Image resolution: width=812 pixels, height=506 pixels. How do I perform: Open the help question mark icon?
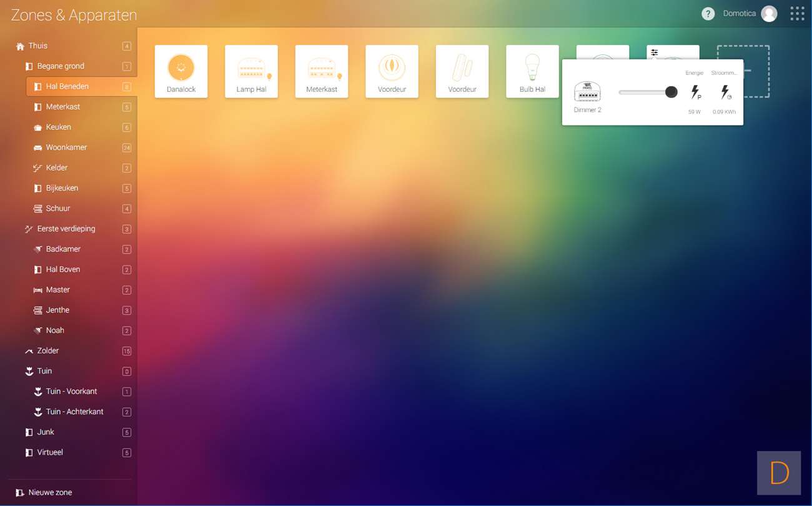[708, 14]
